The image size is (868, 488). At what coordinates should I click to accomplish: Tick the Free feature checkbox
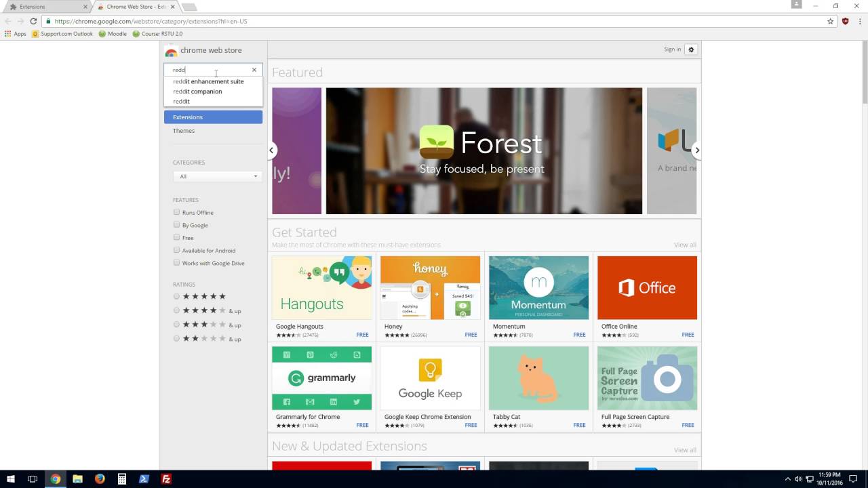(176, 237)
